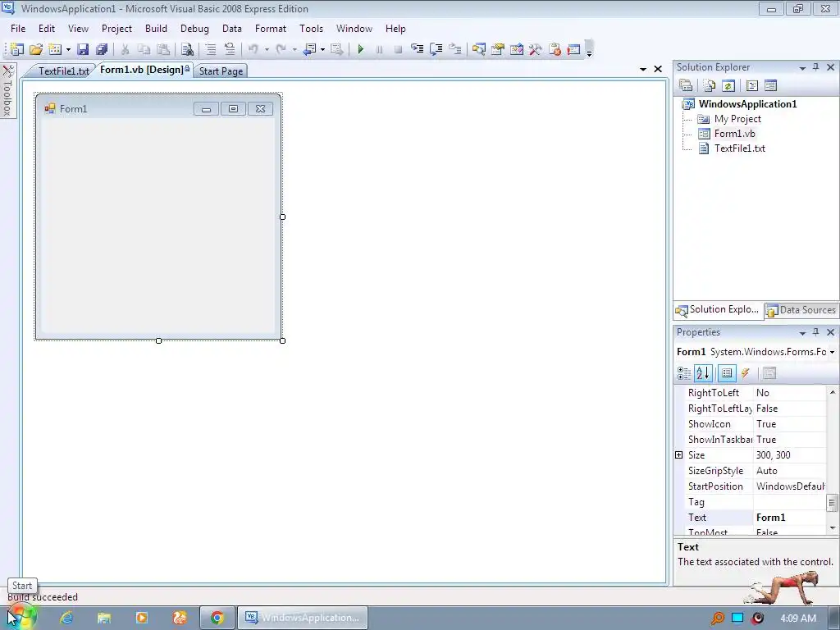840x630 pixels.
Task: Open the active files dropdown in the tab bar
Action: coord(643,69)
